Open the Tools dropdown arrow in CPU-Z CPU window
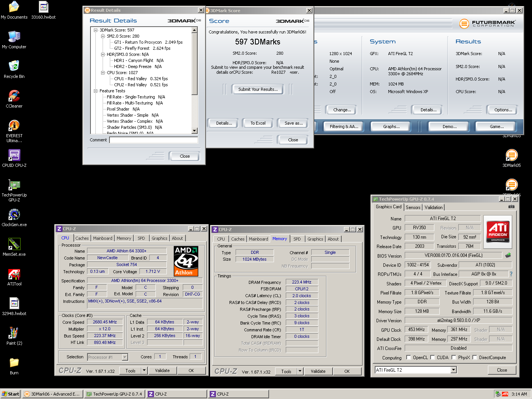Viewport: 532px width, 399px height. click(x=144, y=370)
